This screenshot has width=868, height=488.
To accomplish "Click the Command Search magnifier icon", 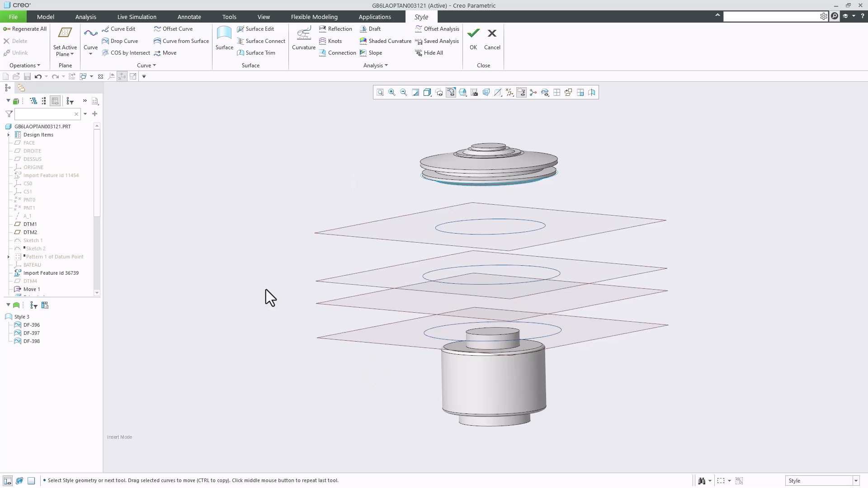I will [835, 16].
